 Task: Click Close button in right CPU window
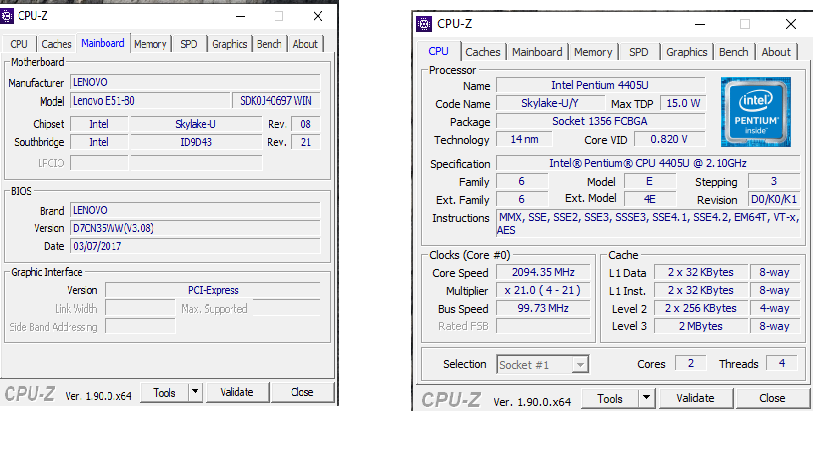pos(772,398)
